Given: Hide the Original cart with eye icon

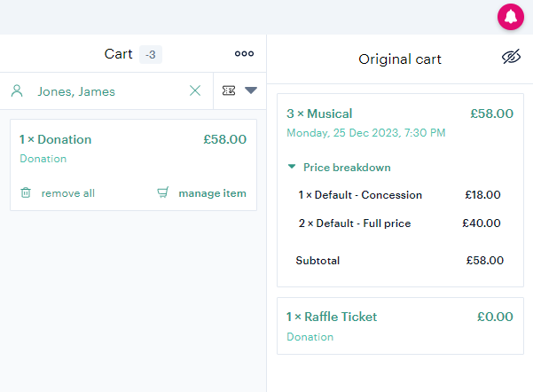Looking at the screenshot, I should pyautogui.click(x=511, y=57).
